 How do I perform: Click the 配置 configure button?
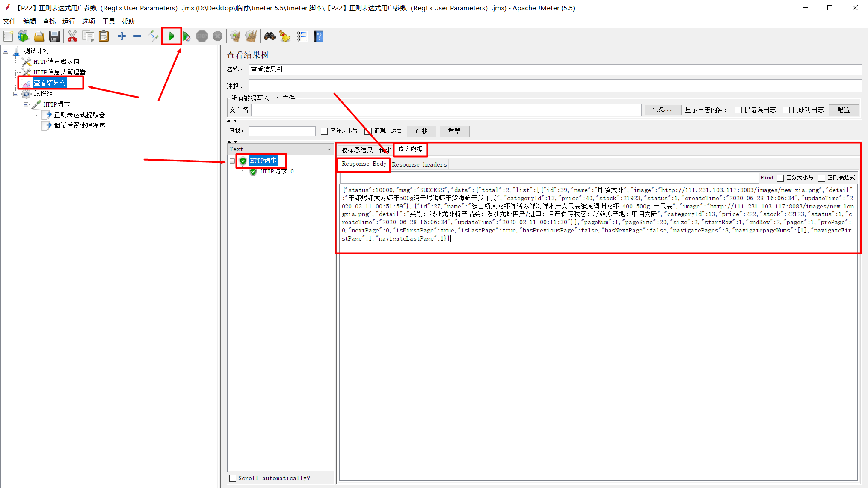click(x=843, y=110)
